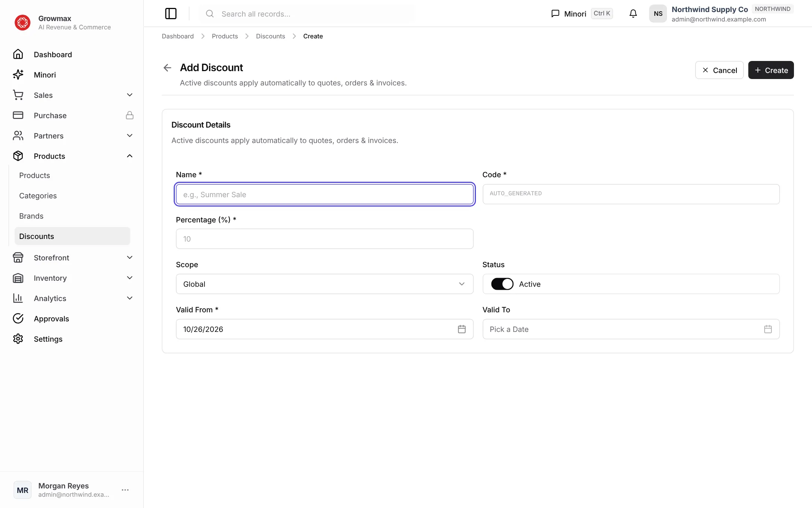The width and height of the screenshot is (812, 508).
Task: Open the Scope Global dropdown
Action: [324, 284]
